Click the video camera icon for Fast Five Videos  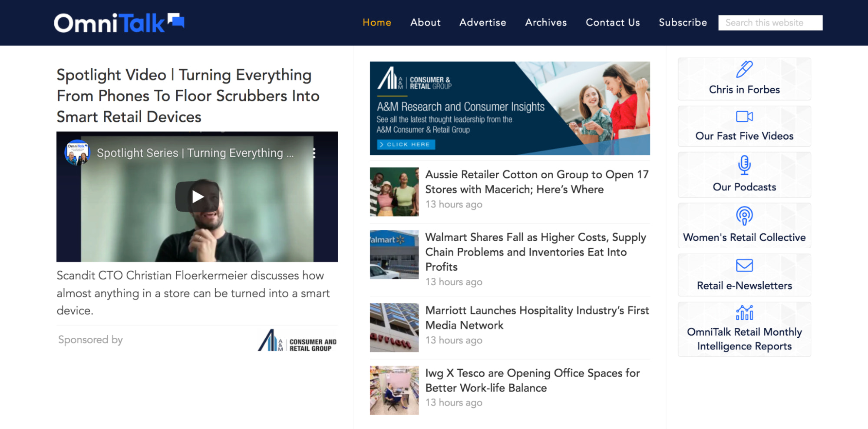(x=744, y=116)
